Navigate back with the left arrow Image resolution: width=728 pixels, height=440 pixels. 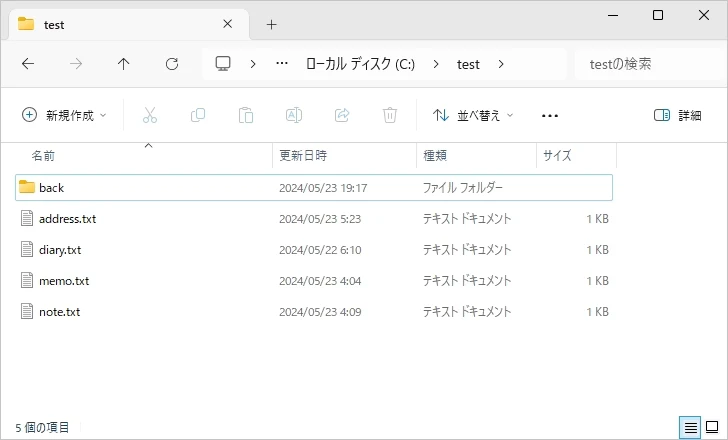[x=28, y=64]
